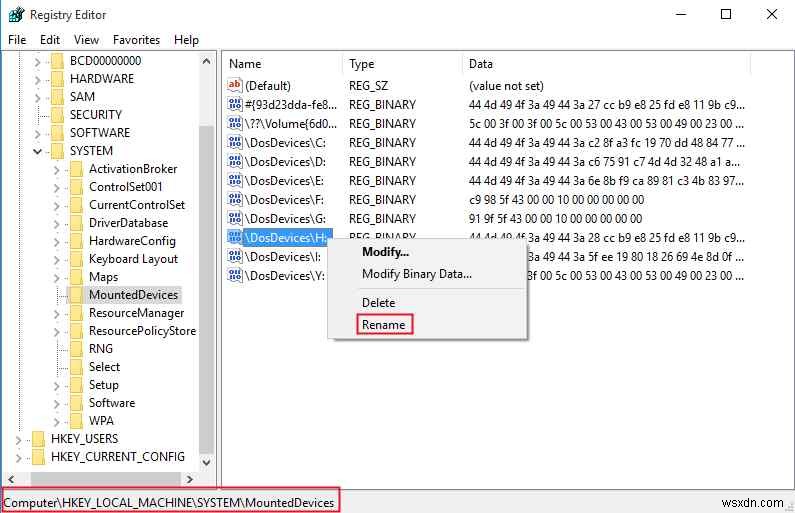Click tree pane vertical scrollbar down arrow
Viewport: 795px width, 513px height.
coord(206,462)
